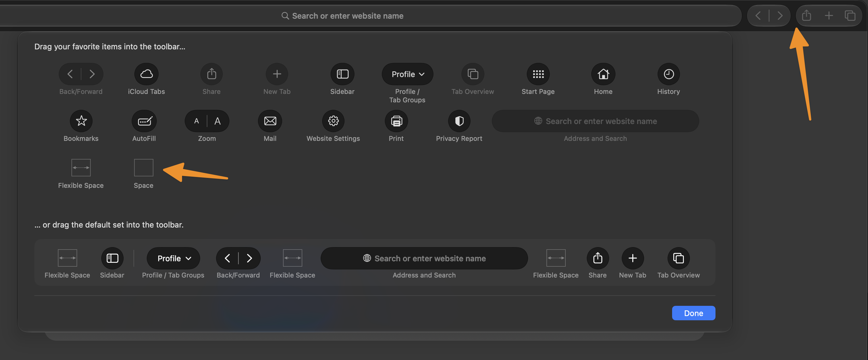Open Profile dropdown in the default set
868x360 pixels.
pos(173,258)
